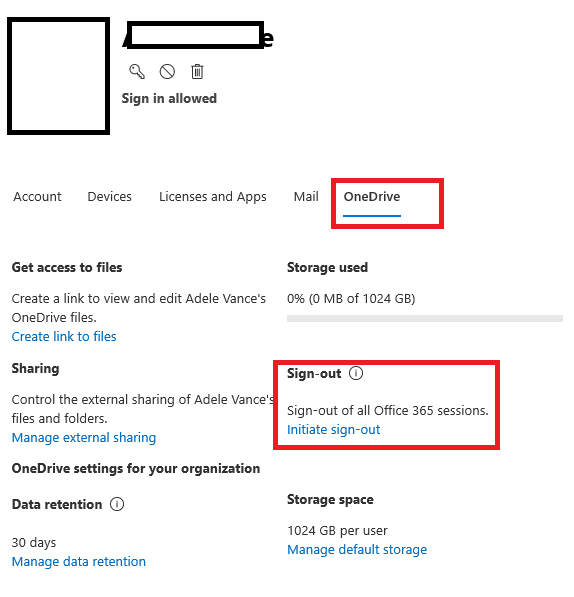Click 'Sign-out of all Office 365 sessions.' text
The width and height of the screenshot is (574, 597).
coord(387,411)
